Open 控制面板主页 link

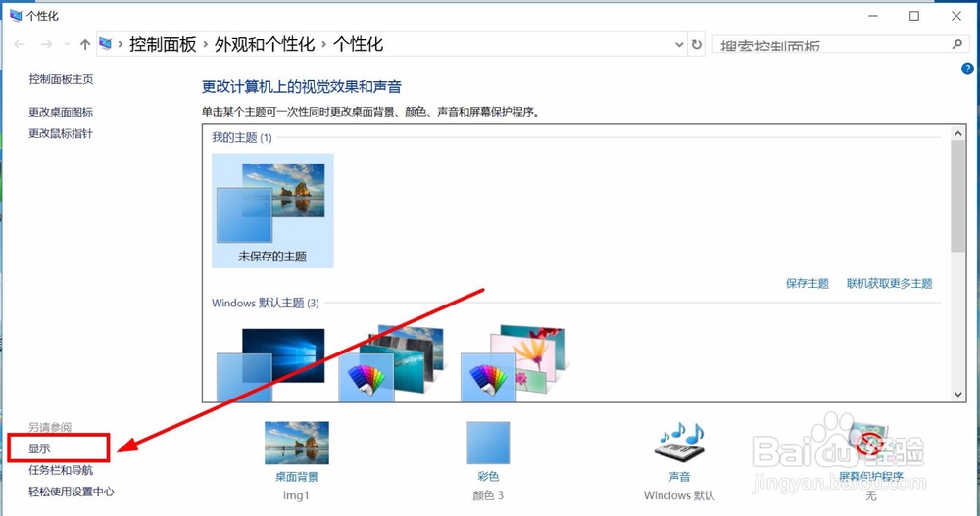[61, 79]
